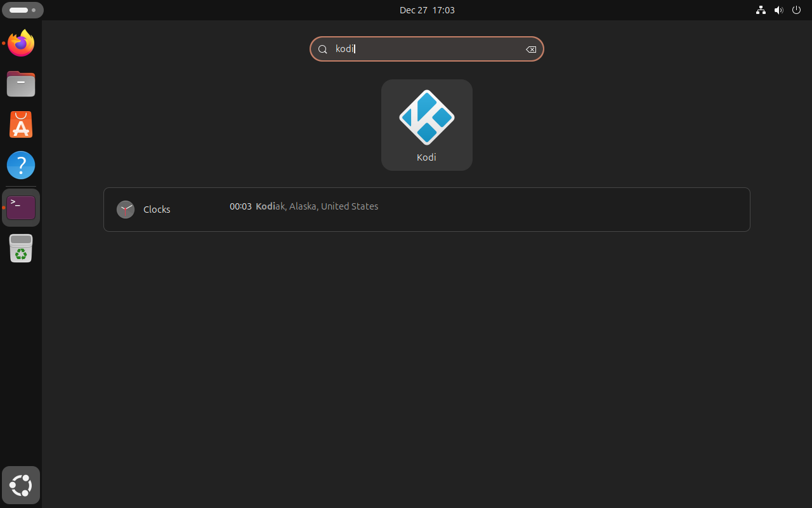Open the power menu

coord(796,10)
